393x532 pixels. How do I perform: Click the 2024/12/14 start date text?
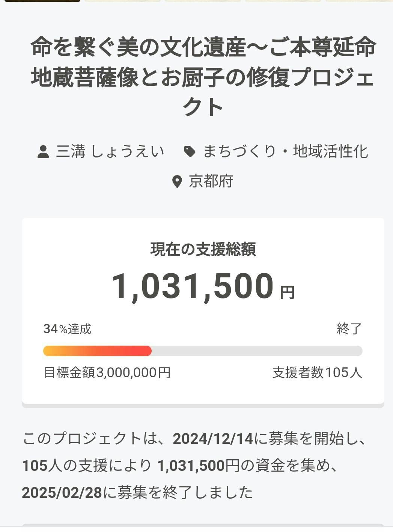click(213, 439)
